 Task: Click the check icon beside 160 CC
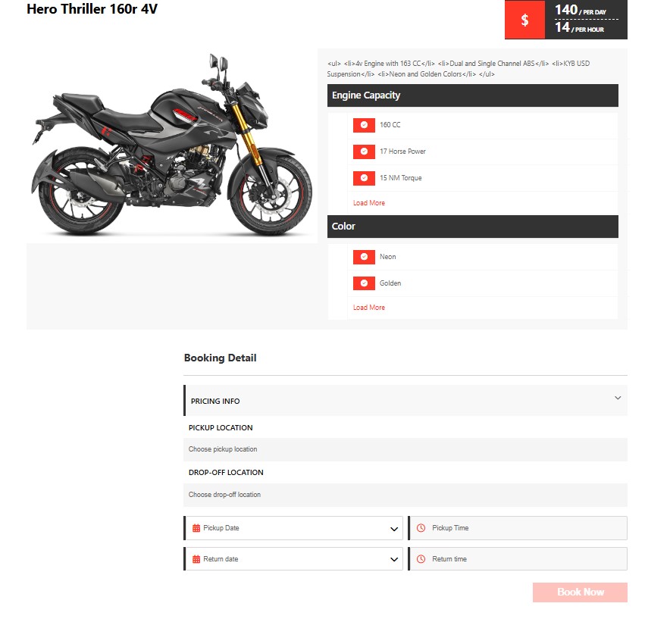tap(364, 125)
